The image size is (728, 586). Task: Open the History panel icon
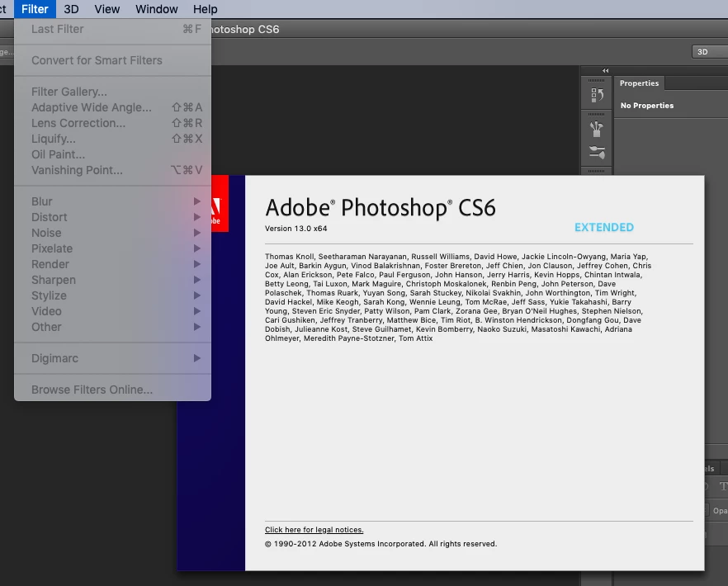click(597, 95)
